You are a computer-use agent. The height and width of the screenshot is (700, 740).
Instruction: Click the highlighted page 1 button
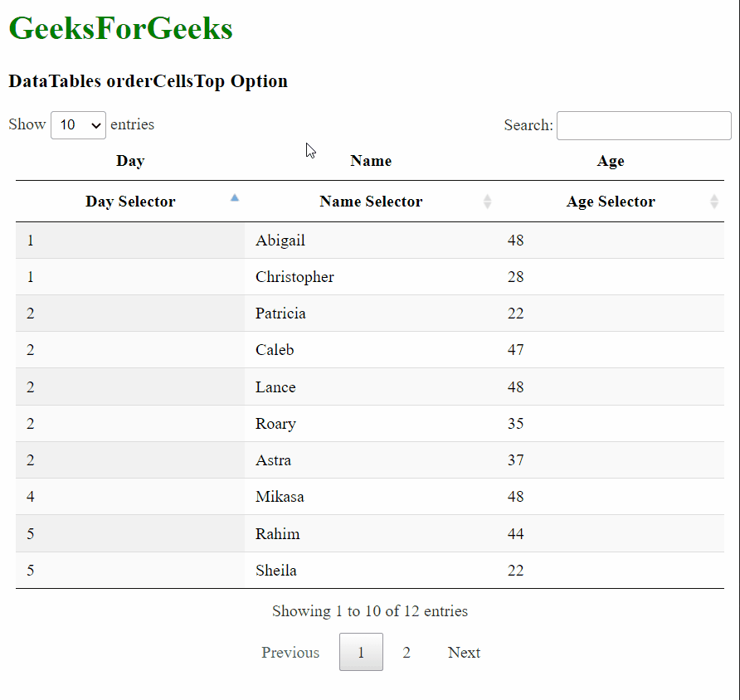pos(361,652)
